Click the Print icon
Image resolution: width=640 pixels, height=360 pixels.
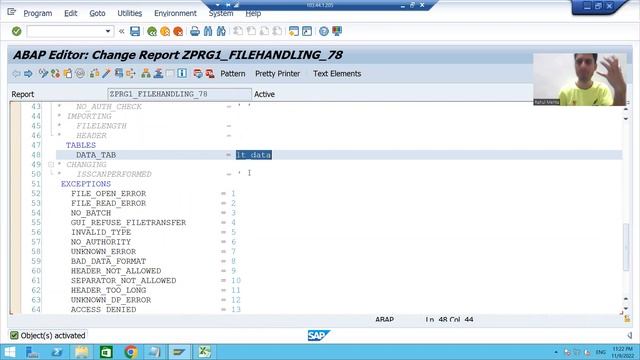pyautogui.click(x=195, y=31)
